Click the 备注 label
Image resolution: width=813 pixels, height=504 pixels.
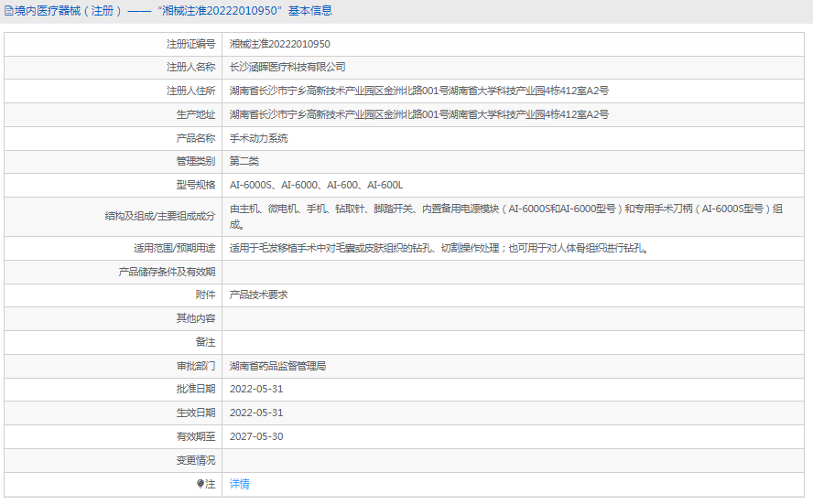click(x=205, y=342)
